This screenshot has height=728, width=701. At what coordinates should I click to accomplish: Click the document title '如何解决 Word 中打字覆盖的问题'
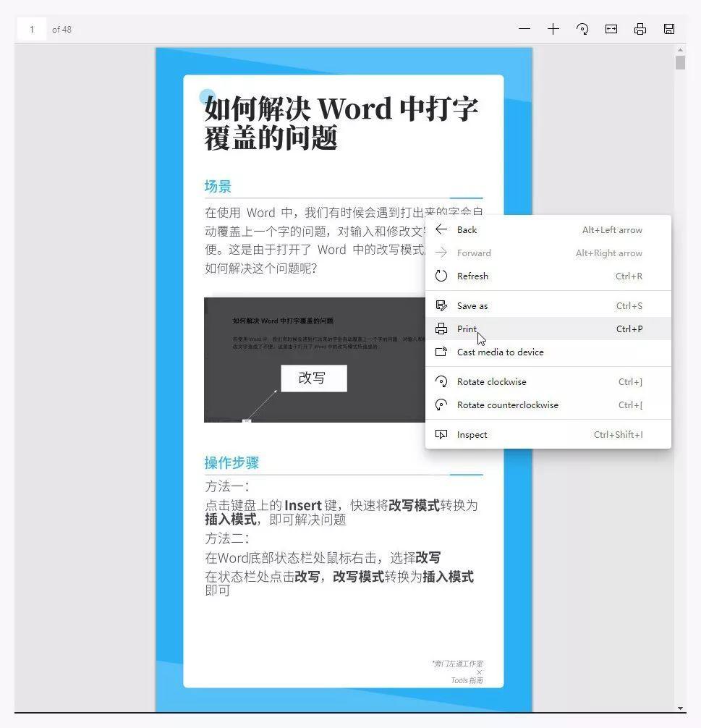click(341, 123)
